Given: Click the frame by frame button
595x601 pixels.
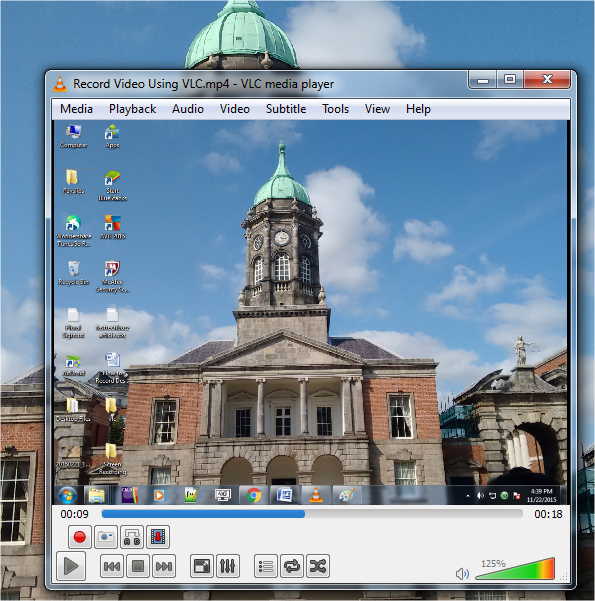Looking at the screenshot, I should (x=158, y=537).
